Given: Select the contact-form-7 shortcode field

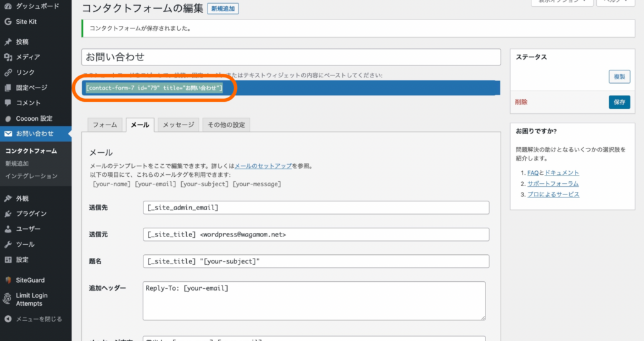Looking at the screenshot, I should [154, 88].
